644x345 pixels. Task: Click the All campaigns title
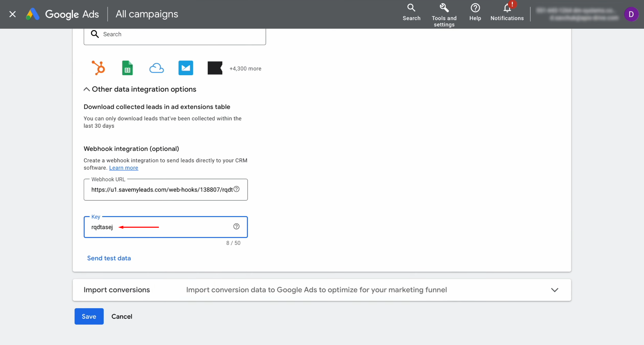(x=147, y=14)
